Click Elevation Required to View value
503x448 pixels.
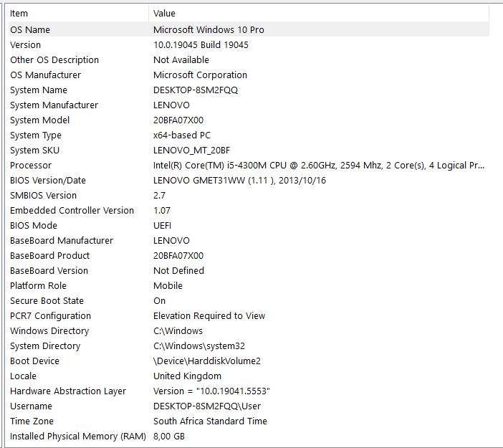(x=209, y=316)
